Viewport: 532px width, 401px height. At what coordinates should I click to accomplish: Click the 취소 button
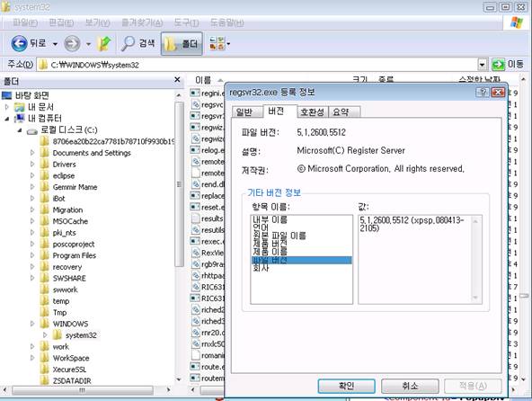(410, 386)
